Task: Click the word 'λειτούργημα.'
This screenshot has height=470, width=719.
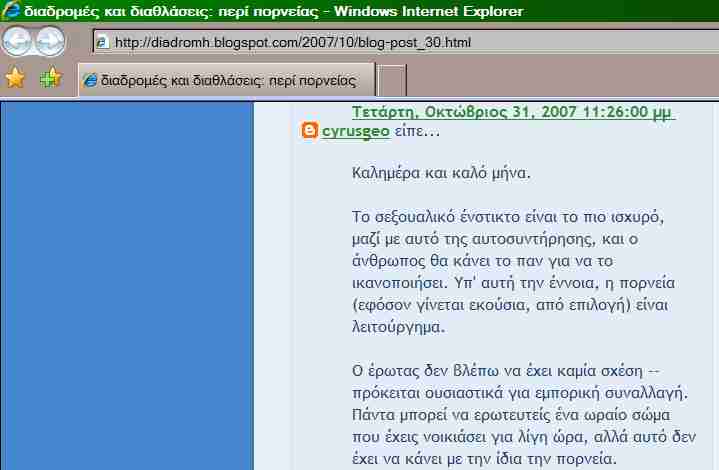Action: [x=398, y=327]
